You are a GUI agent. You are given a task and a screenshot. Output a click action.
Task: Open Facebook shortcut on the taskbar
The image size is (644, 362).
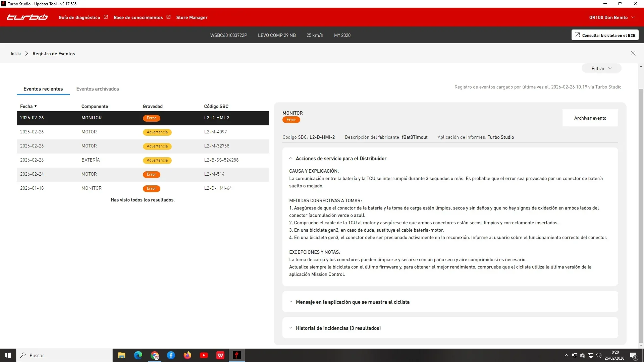pyautogui.click(x=171, y=355)
